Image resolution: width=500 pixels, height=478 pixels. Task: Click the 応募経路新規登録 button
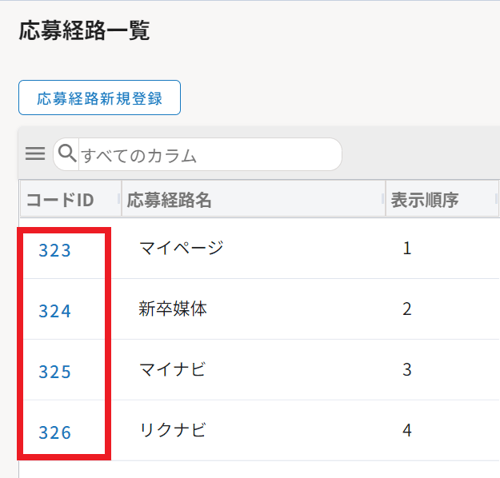(99, 98)
